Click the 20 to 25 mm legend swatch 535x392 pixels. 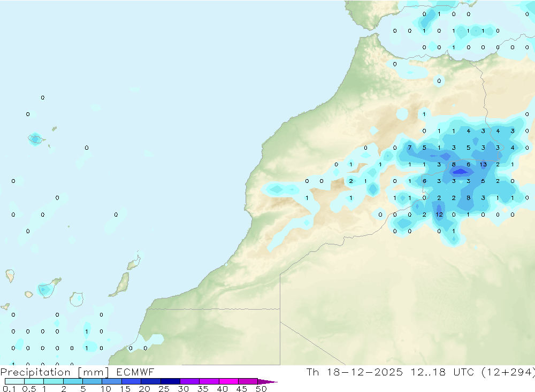151,381
